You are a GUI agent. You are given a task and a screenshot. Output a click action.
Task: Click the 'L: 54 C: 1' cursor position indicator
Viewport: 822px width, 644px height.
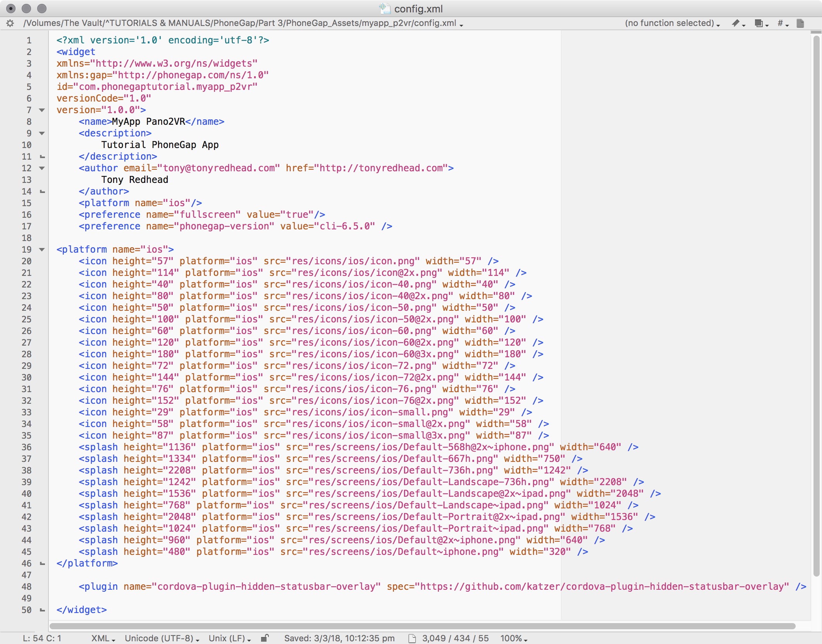[x=42, y=638]
